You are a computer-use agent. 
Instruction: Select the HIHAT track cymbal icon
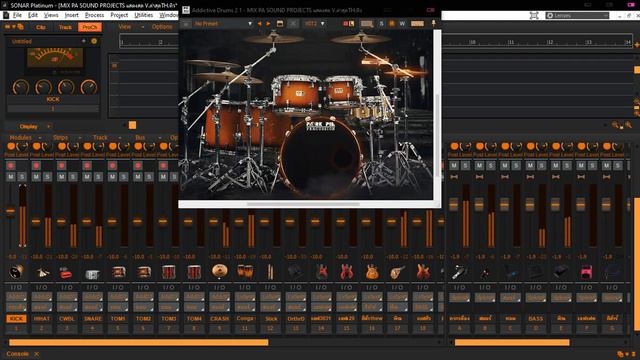point(42,272)
